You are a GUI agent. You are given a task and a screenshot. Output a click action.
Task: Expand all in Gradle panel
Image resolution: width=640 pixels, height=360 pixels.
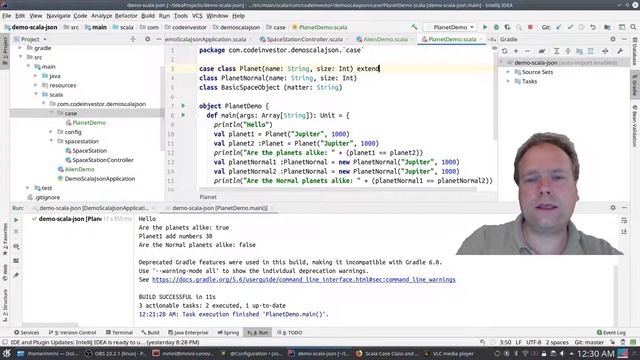coord(556,51)
